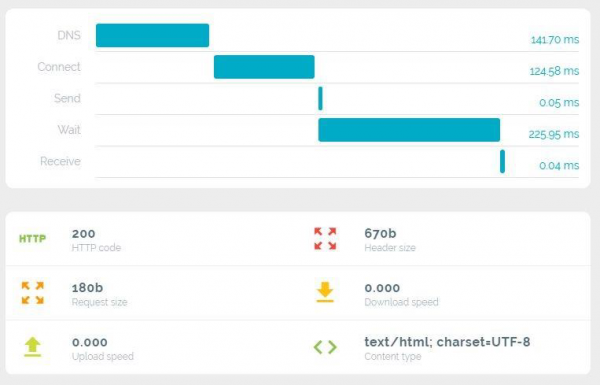Click the 200 HTTP code value
600x385 pixels.
(x=83, y=233)
